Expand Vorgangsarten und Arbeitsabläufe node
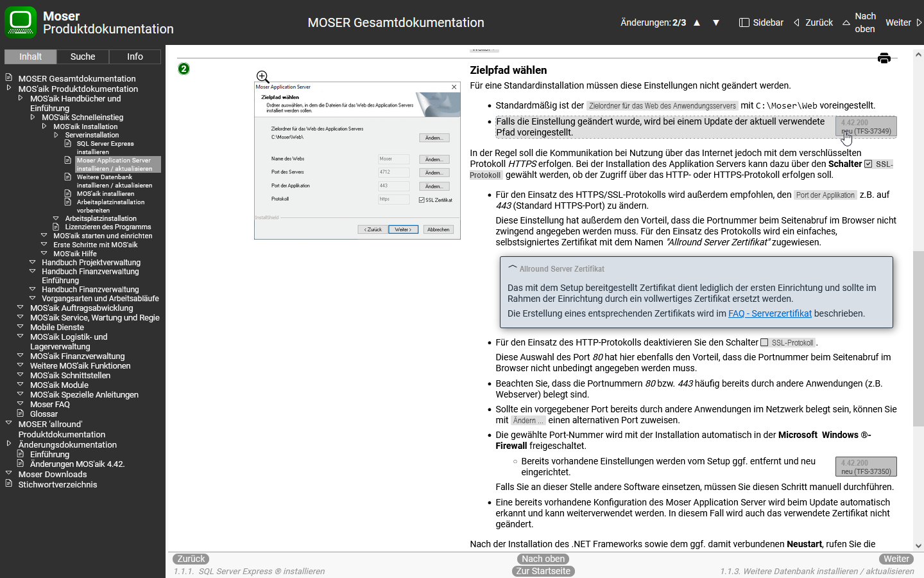Screen dimensions: 924x578 point(33,298)
